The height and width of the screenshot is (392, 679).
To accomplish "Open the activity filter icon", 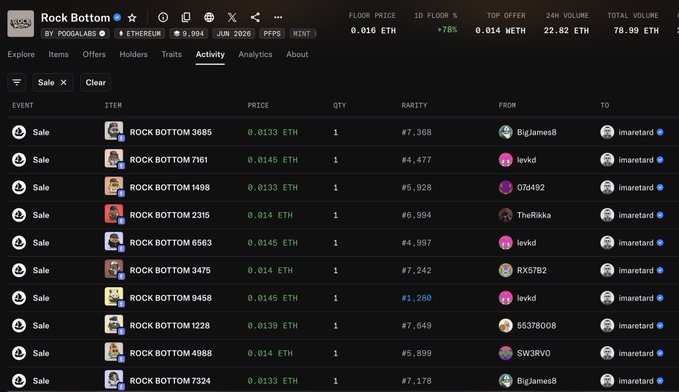I will coord(16,82).
